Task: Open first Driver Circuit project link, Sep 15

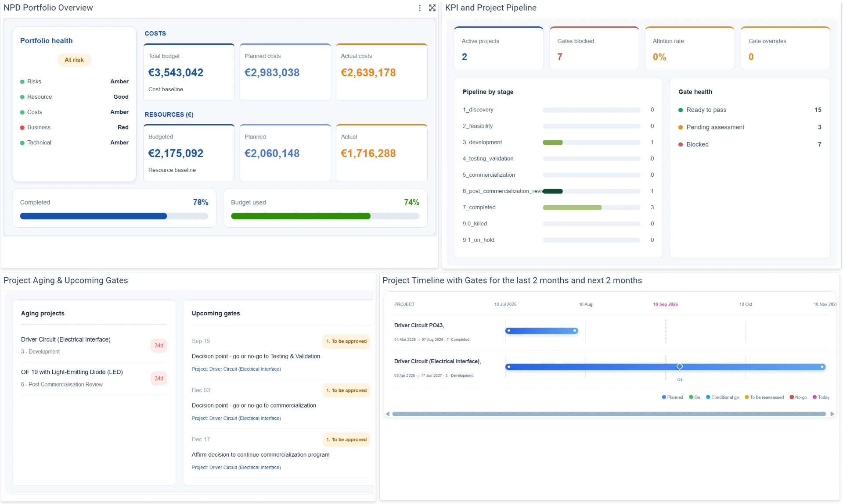Action: pyautogui.click(x=236, y=369)
